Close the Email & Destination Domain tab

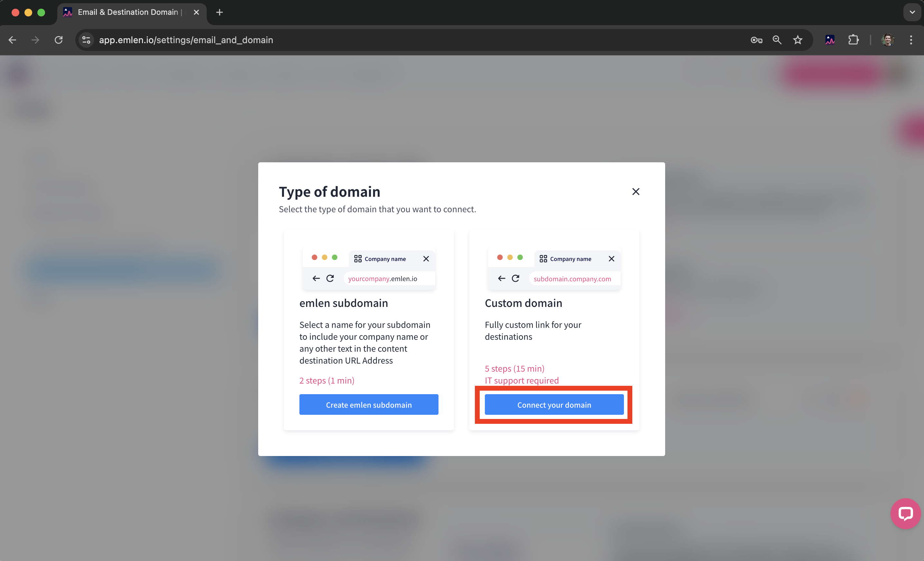pos(196,12)
